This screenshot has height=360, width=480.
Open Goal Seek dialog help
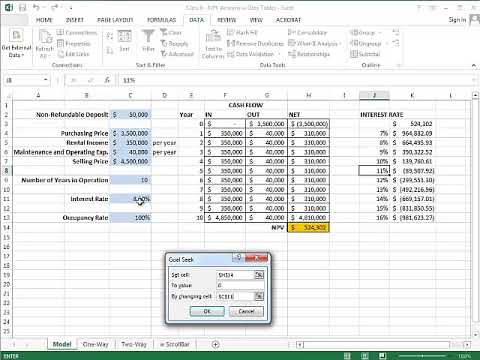[238, 257]
